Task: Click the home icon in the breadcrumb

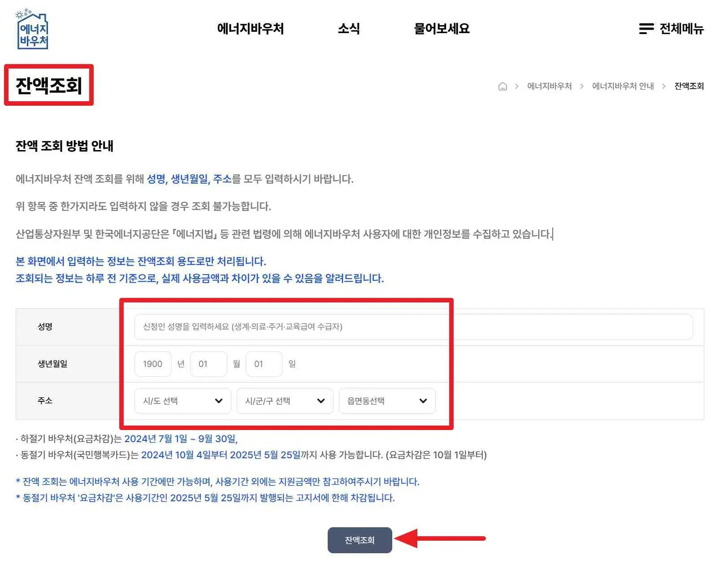Action: 503,86
